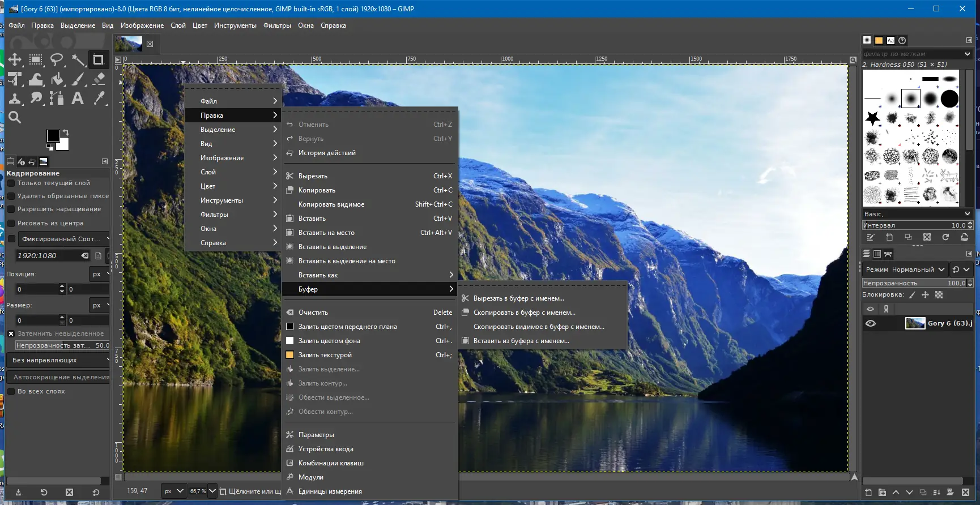980x505 pixels.
Task: Select the Eraser tool
Action: tap(99, 79)
